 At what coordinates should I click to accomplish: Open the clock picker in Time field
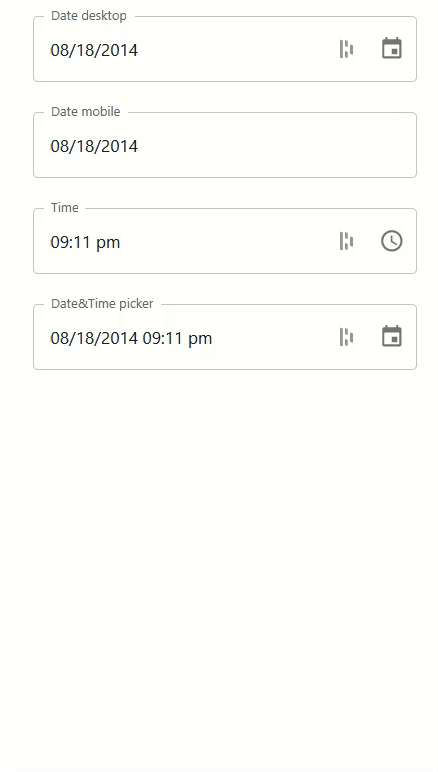point(392,241)
